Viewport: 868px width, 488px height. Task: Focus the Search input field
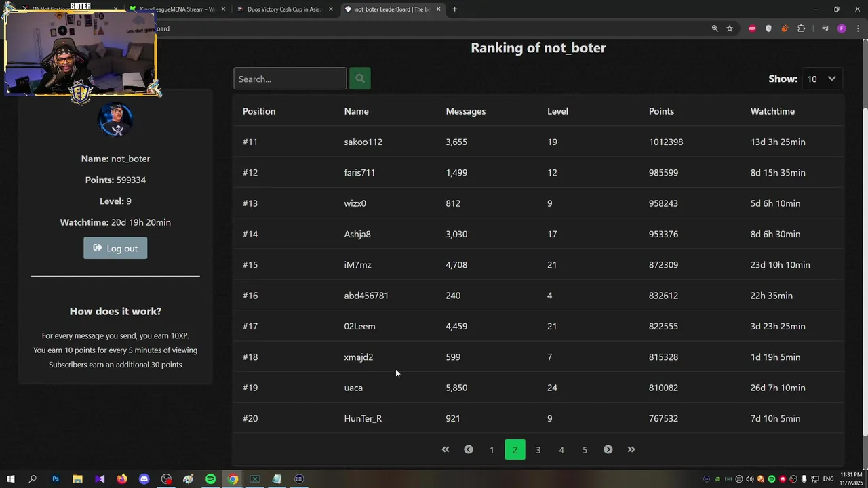pyautogui.click(x=290, y=79)
